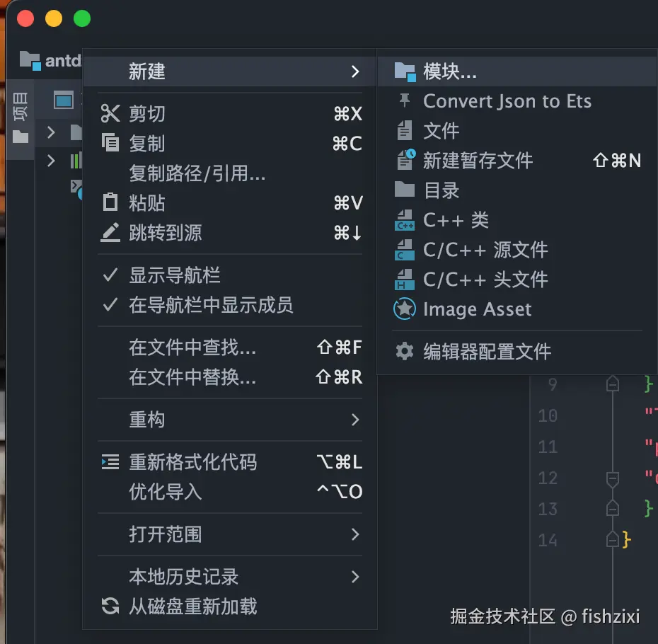This screenshot has height=644, width=658.
Task: Click the C++ 类 file icon
Action: tap(404, 220)
